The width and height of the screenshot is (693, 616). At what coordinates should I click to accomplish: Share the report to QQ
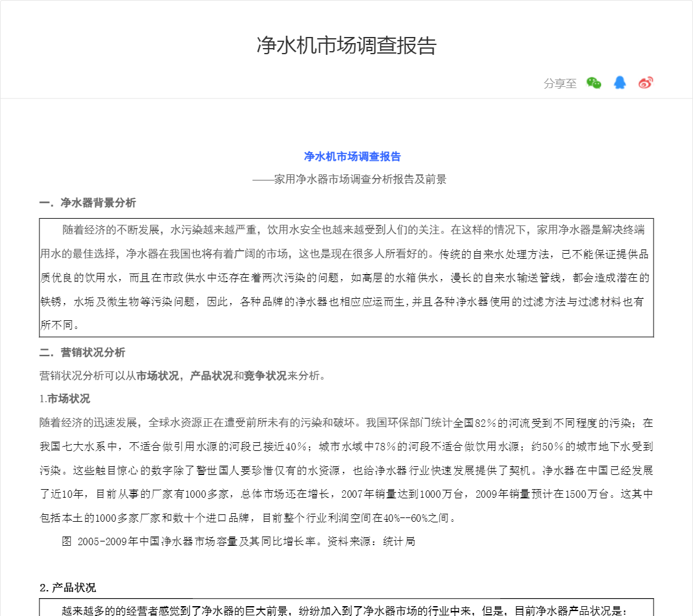click(620, 83)
